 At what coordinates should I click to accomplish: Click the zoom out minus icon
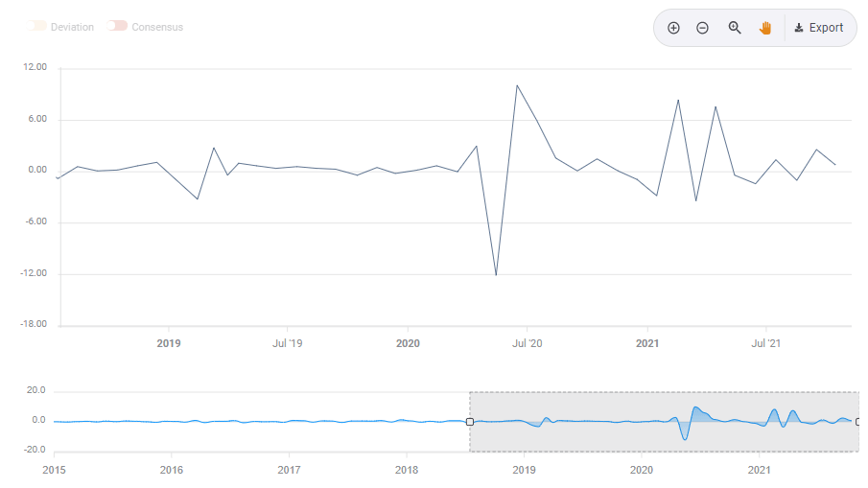click(702, 28)
